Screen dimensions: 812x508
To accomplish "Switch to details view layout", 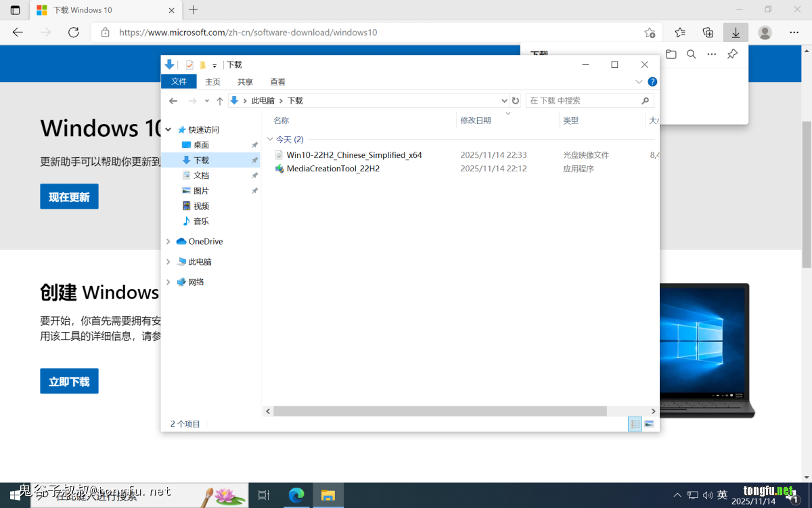I will (635, 424).
